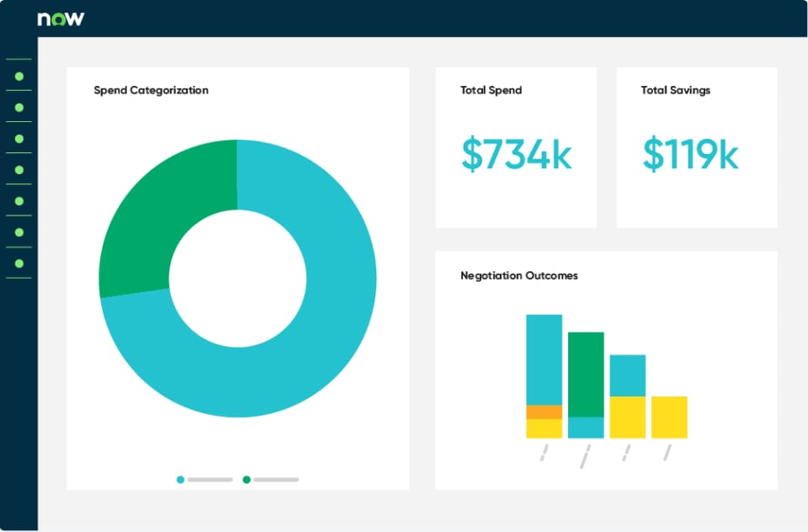Open the Total Spend $734k card

(x=516, y=147)
